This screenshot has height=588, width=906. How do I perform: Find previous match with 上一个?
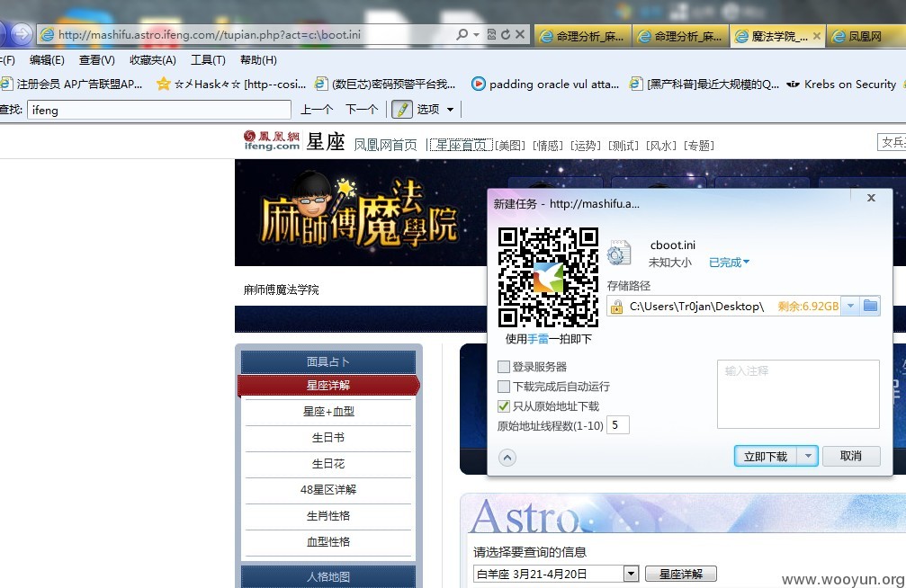click(317, 109)
